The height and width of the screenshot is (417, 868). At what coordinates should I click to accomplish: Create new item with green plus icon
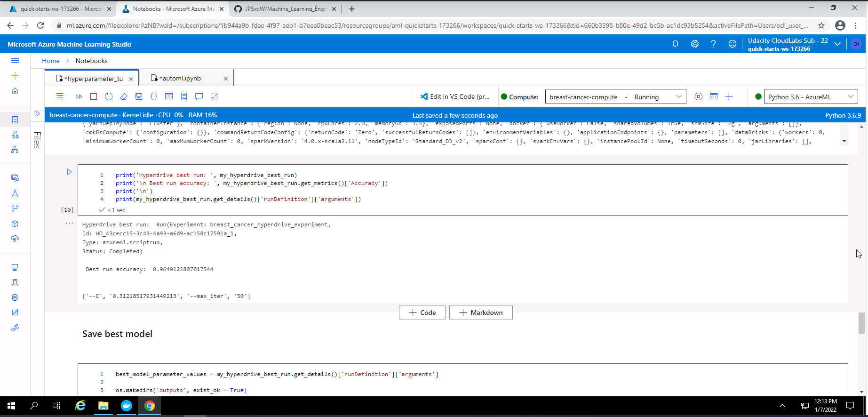[x=15, y=76]
